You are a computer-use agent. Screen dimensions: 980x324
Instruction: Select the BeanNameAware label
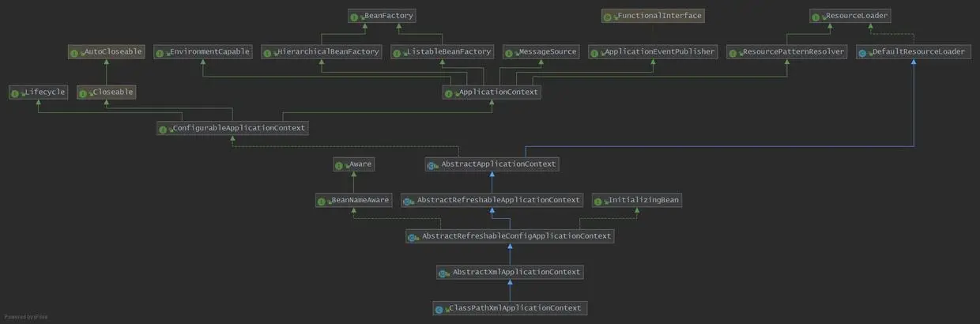[x=360, y=201]
